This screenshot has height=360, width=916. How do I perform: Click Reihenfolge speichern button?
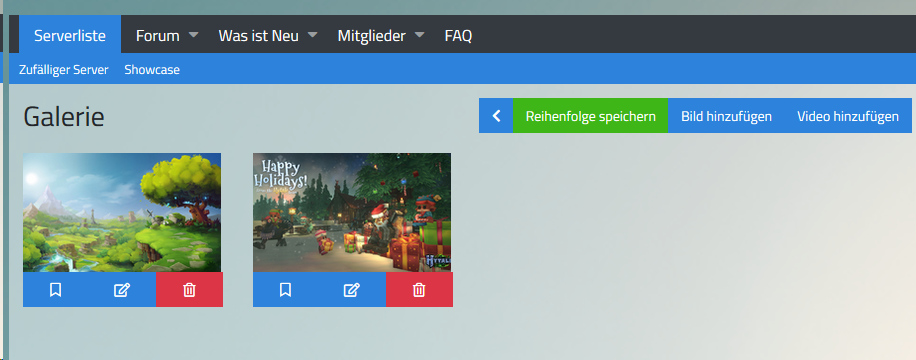[x=591, y=116]
